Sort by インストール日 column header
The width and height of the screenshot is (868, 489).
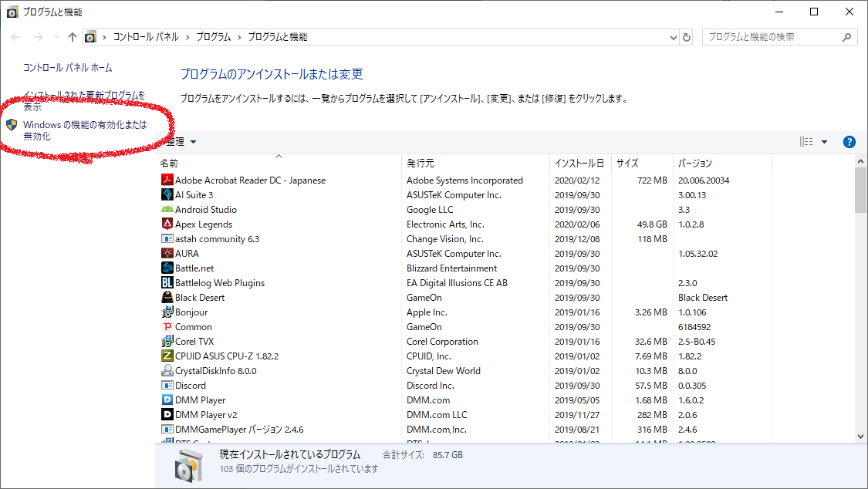(581, 164)
